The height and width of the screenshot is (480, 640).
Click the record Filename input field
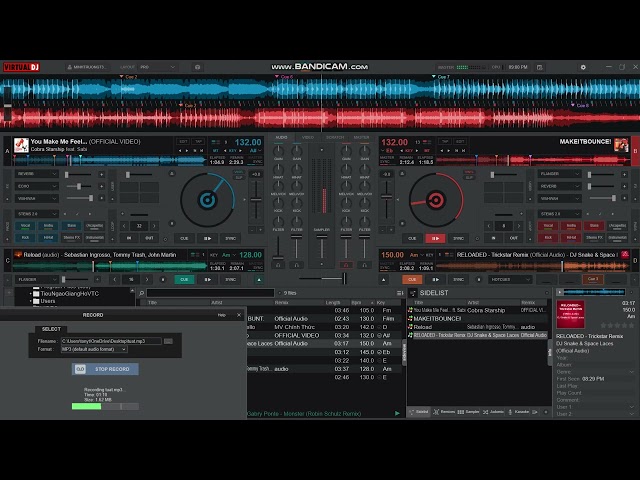pyautogui.click(x=111, y=341)
